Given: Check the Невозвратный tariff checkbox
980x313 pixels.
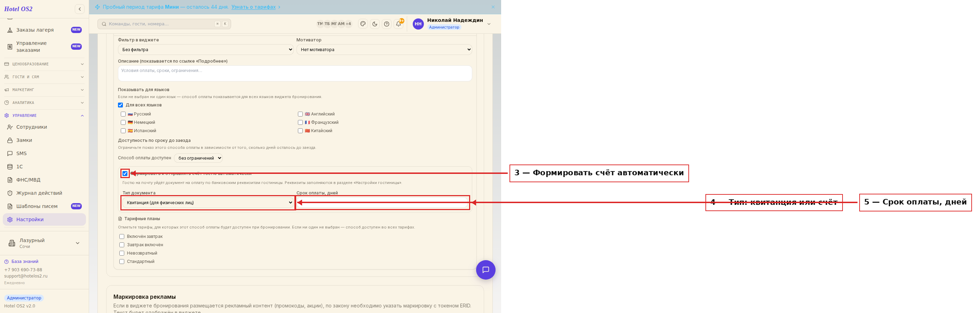Looking at the screenshot, I should tap(122, 253).
